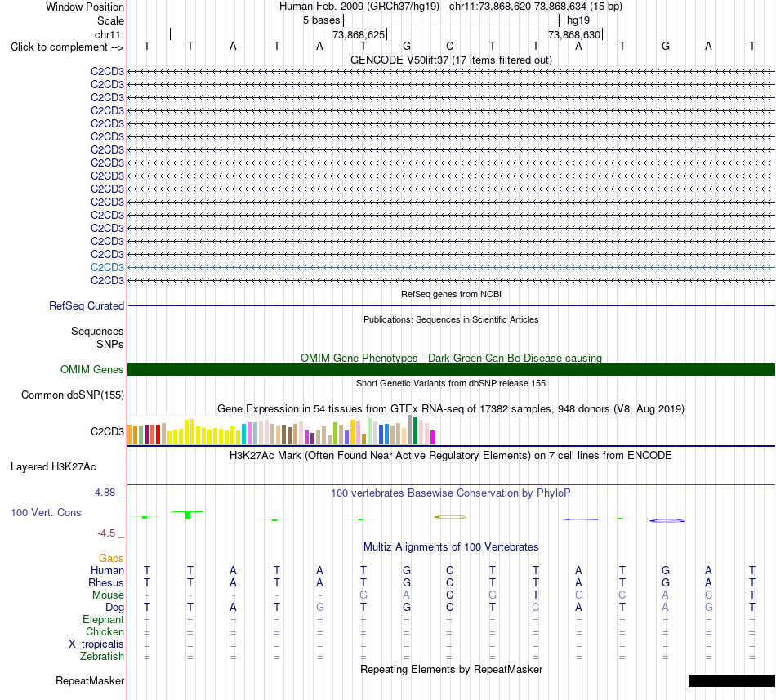
Task: Click the -4.5 PhyloP lower limit value
Action: pos(106,533)
